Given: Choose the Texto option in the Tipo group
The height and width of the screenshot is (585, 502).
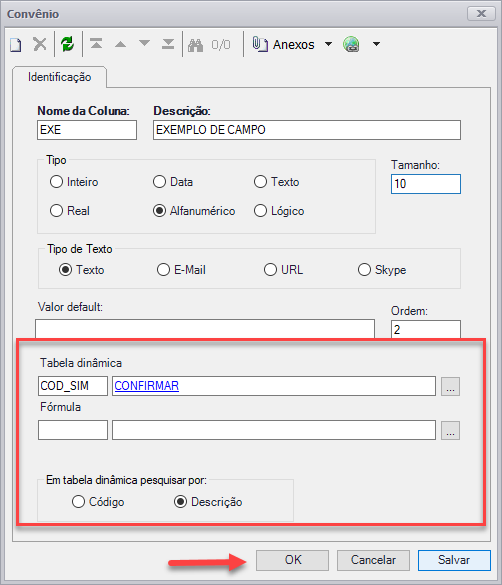Looking at the screenshot, I should [x=277, y=182].
